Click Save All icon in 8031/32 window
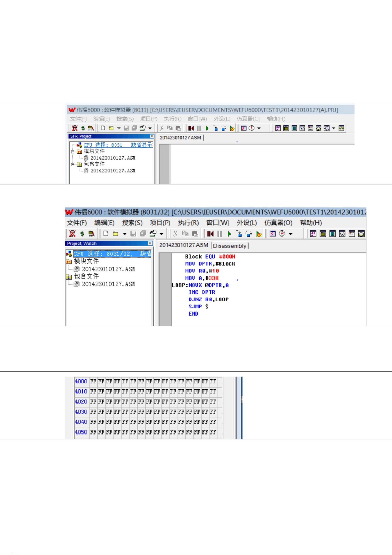392x555 pixels. pos(143,233)
